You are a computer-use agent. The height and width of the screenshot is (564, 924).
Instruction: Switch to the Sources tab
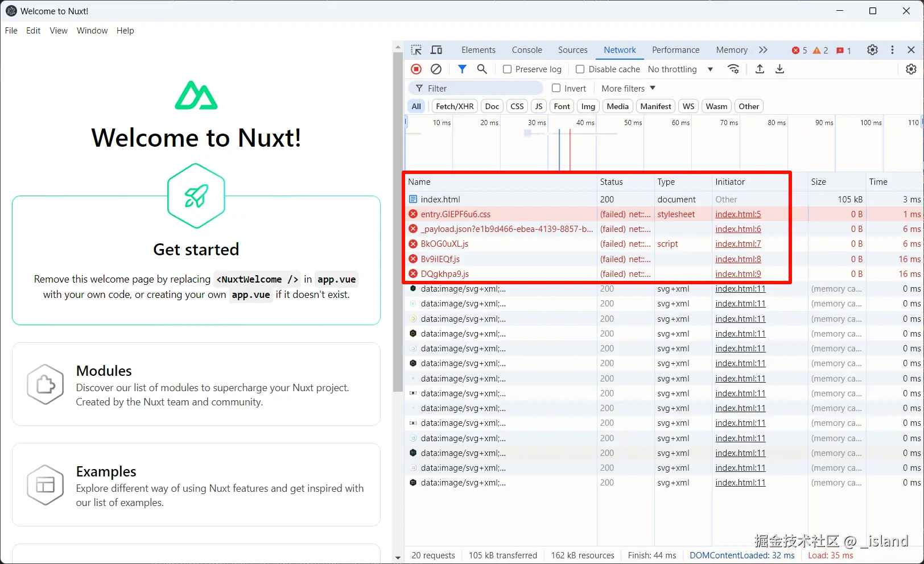(573, 50)
